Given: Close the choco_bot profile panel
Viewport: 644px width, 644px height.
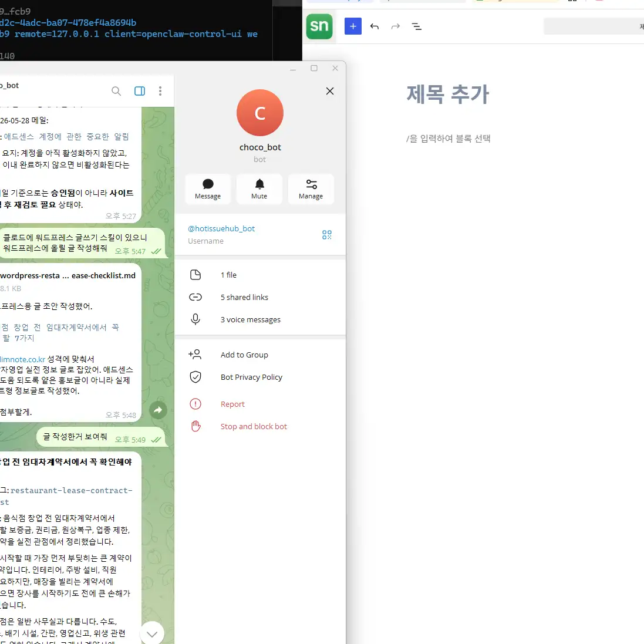Looking at the screenshot, I should tap(330, 91).
